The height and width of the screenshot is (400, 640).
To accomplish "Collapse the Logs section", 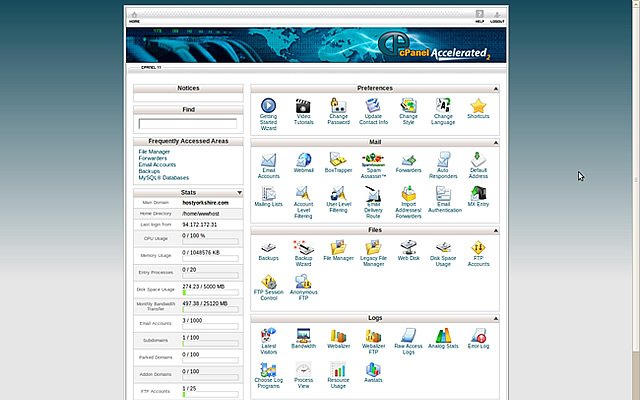I will point(496,318).
